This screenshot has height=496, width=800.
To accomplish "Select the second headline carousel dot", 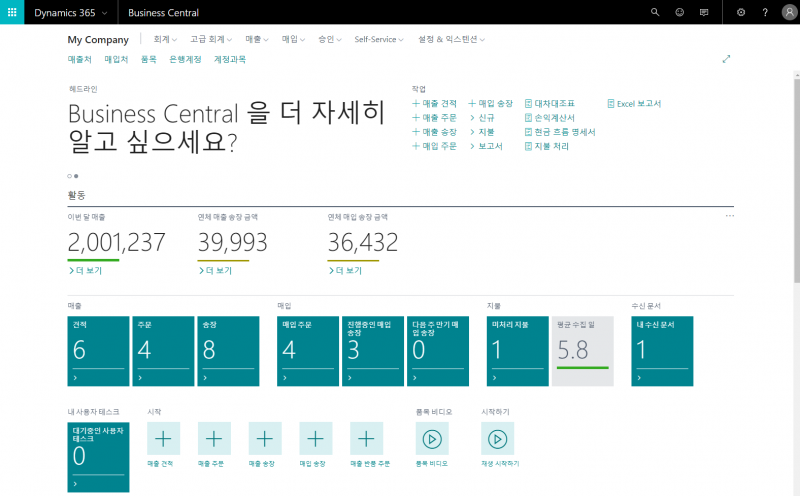I will coord(76,176).
